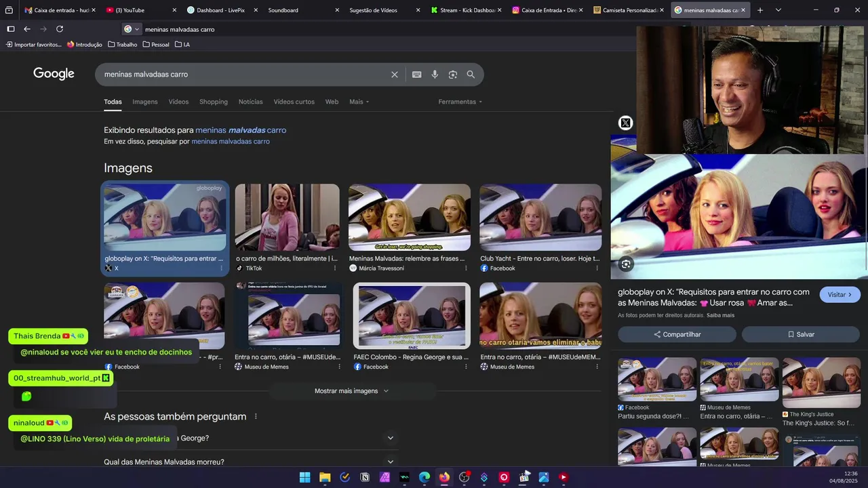Open the globoplay on X image thumbnail

(x=165, y=217)
